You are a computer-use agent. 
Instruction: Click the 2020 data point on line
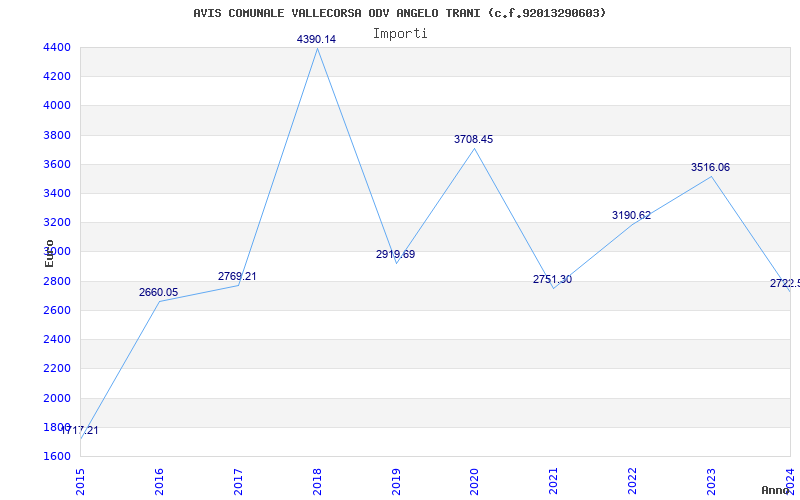[474, 148]
